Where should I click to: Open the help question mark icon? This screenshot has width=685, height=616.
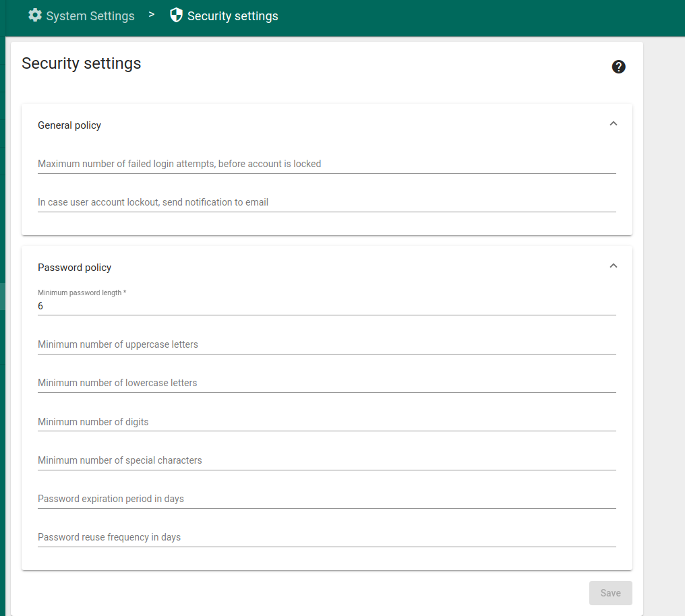(618, 67)
